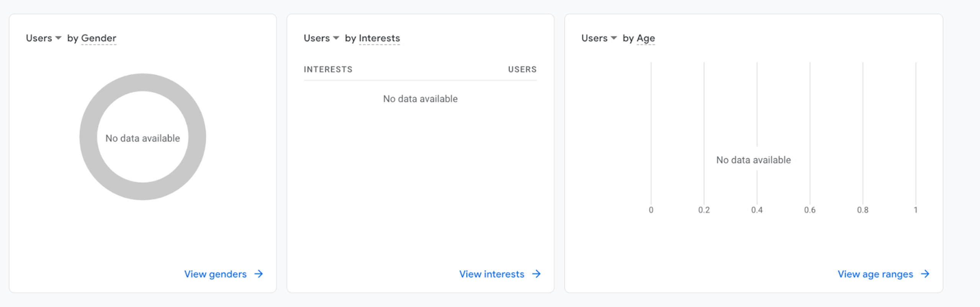The height and width of the screenshot is (307, 980).
Task: Click the arrow icon beside View interests
Action: point(536,274)
